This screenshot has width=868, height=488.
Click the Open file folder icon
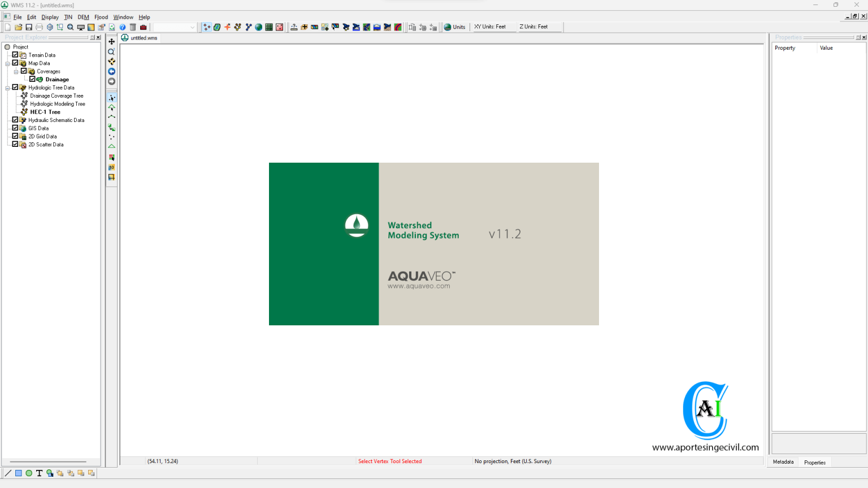click(18, 27)
